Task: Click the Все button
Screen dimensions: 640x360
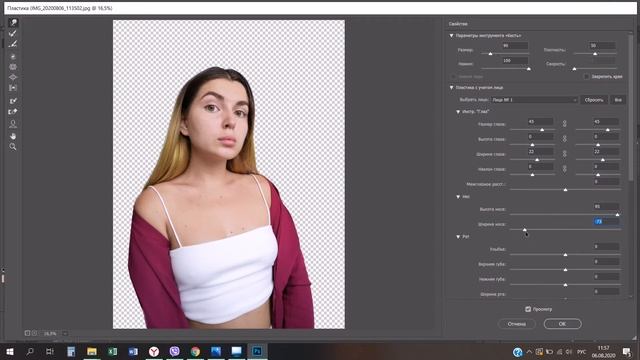Action: [618, 100]
